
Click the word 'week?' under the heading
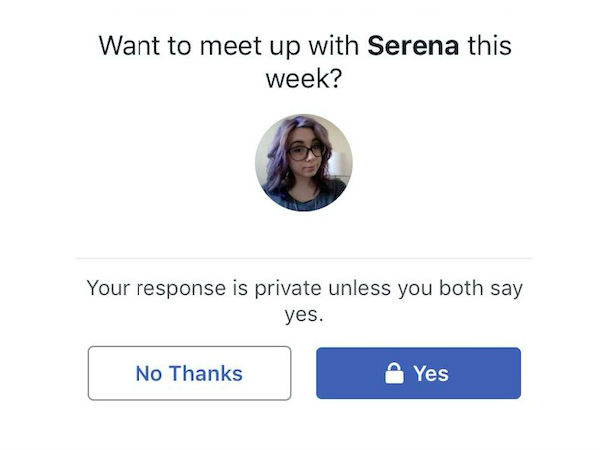tap(303, 78)
